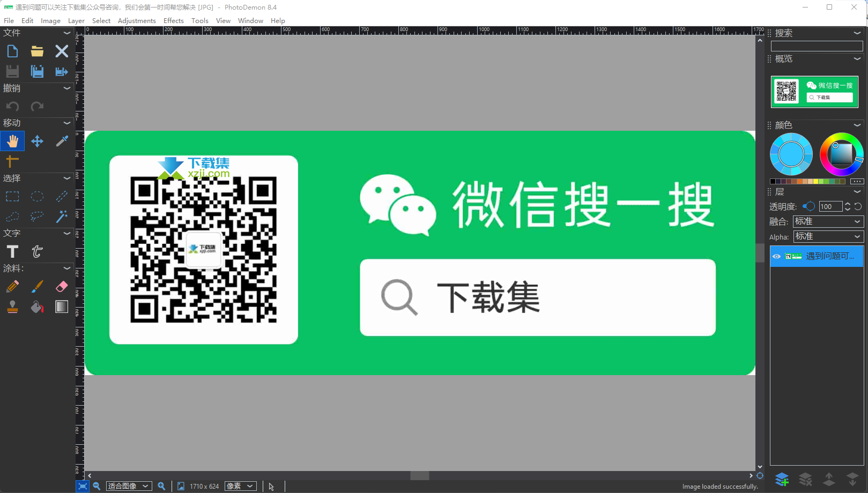
Task: Click the Delete layer icon
Action: [805, 479]
